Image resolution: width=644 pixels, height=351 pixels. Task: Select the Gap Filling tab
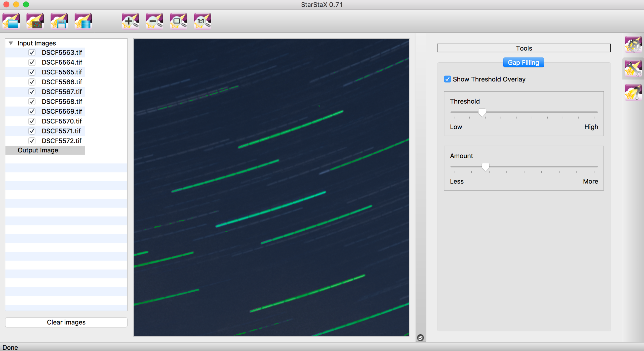point(523,63)
